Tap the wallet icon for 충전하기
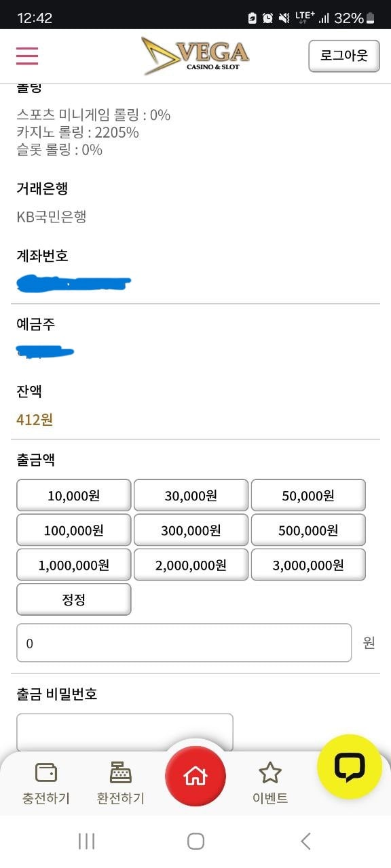This screenshot has width=391, height=868. [46, 772]
